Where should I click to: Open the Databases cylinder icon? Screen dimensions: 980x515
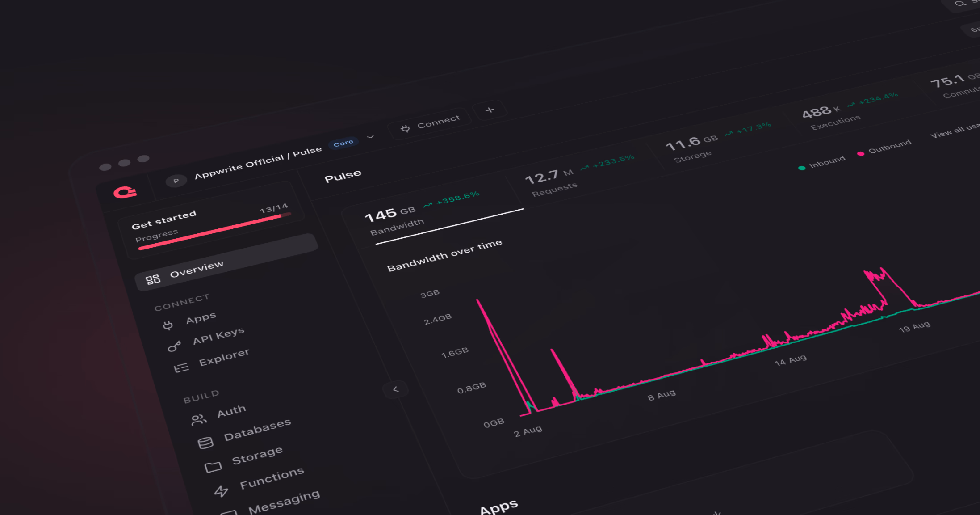(205, 443)
